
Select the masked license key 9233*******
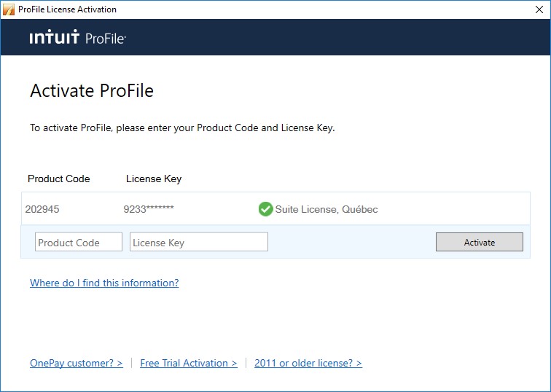coord(149,209)
